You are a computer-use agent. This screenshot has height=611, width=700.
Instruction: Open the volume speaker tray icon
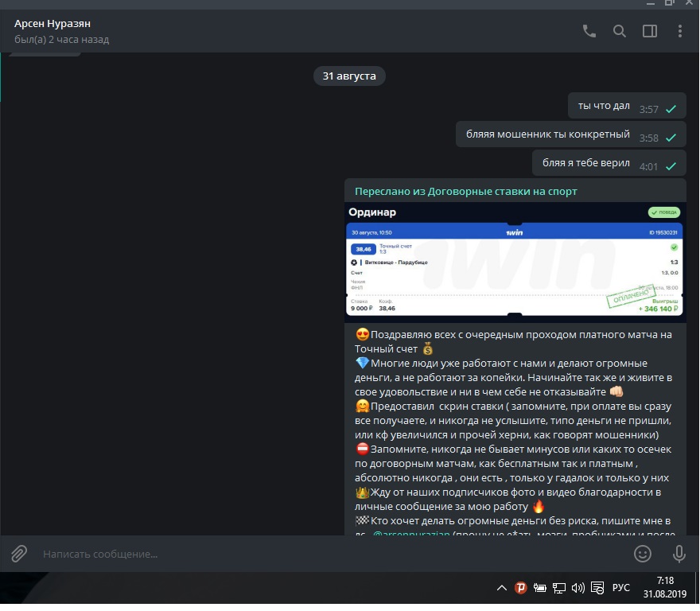click(577, 588)
